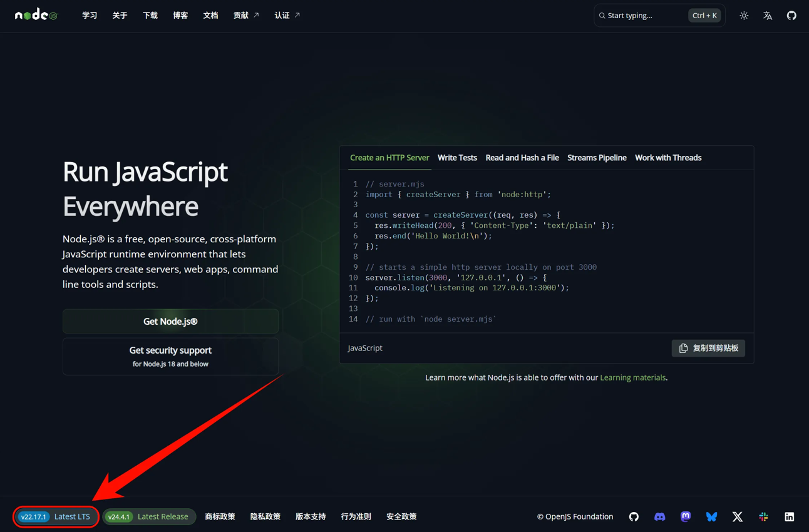Open the Mastodon icon in footer
The width and height of the screenshot is (809, 532).
coord(686,516)
